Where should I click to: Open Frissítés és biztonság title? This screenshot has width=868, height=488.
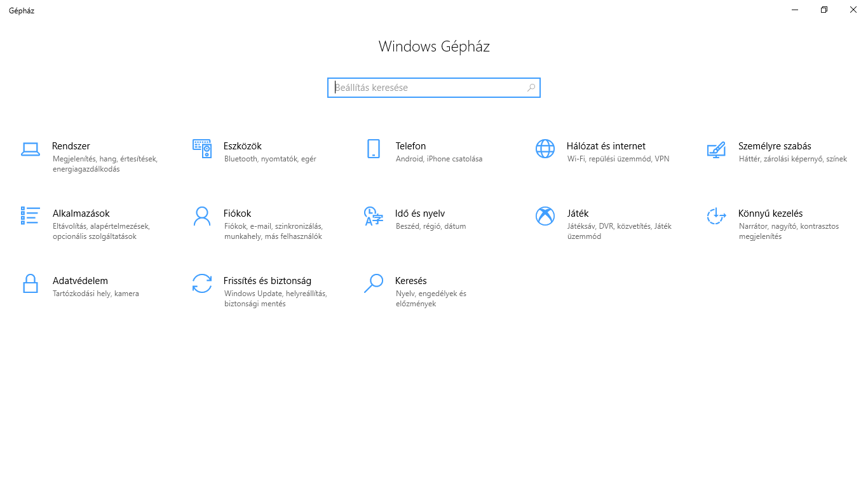pos(268,281)
